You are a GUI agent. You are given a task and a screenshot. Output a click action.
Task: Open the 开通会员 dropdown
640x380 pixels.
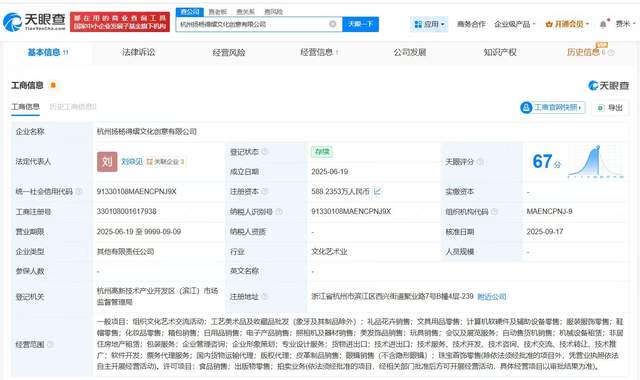pyautogui.click(x=567, y=24)
